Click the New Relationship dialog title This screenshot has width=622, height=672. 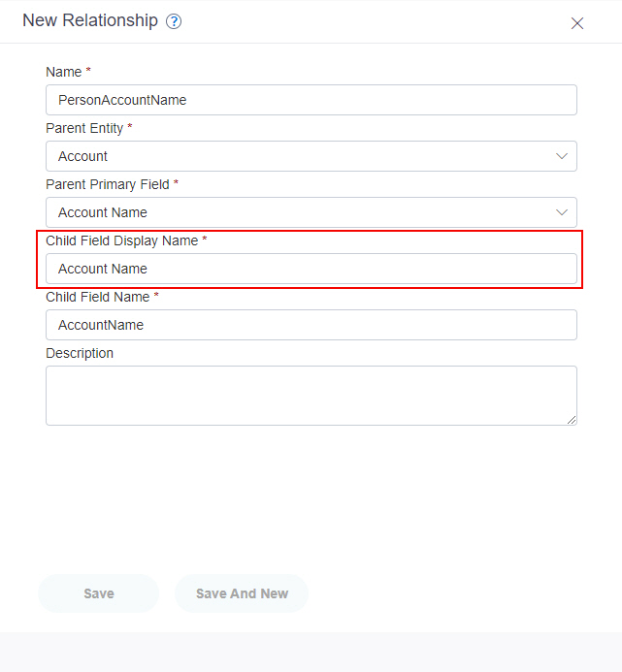point(90,20)
